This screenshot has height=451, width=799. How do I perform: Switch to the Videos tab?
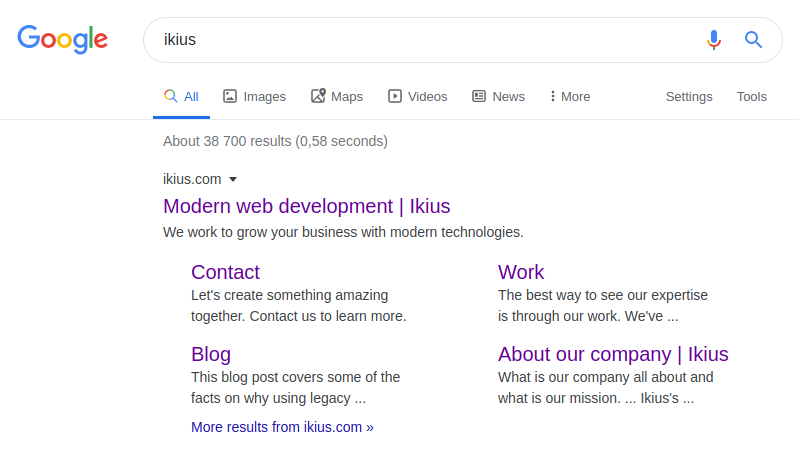pos(417,96)
